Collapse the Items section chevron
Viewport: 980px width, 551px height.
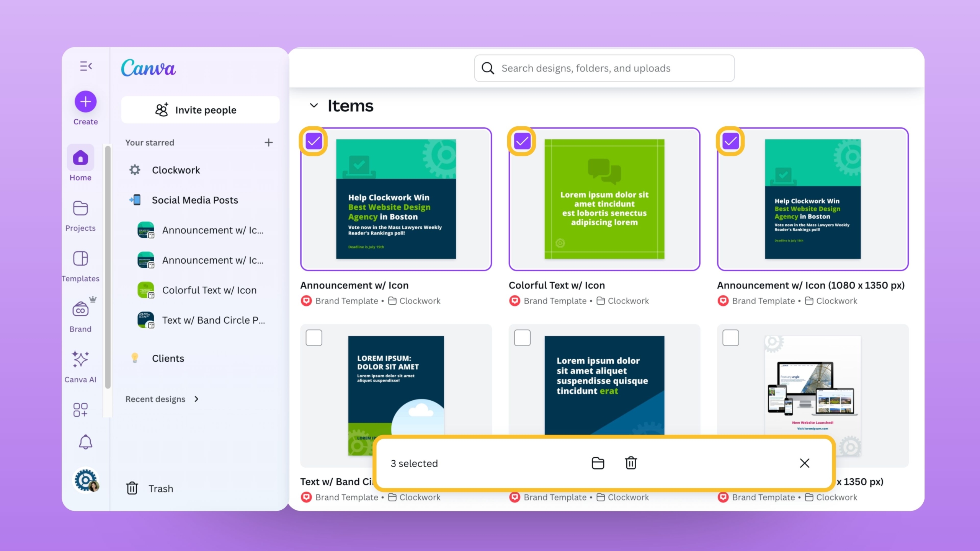coord(314,106)
